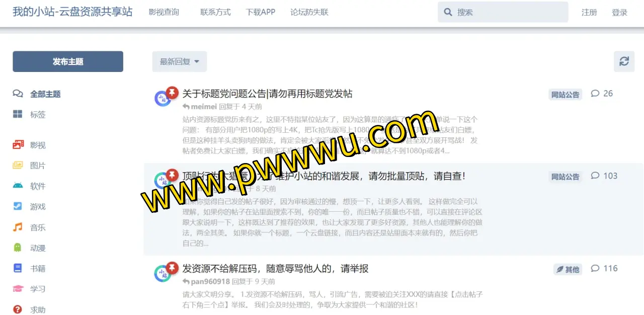This screenshot has height=315, width=644.
Task: Open the 音乐 music note category
Action: [18, 227]
